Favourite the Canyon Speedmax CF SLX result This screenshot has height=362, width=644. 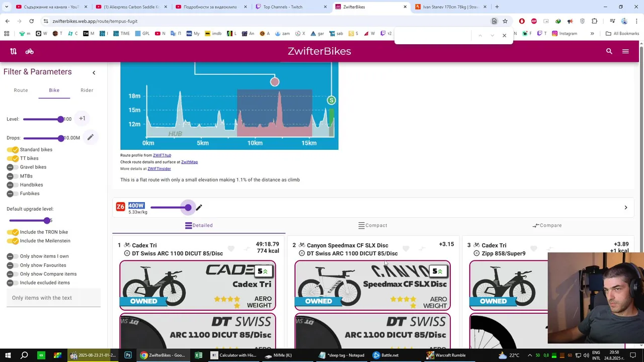pos(406,248)
